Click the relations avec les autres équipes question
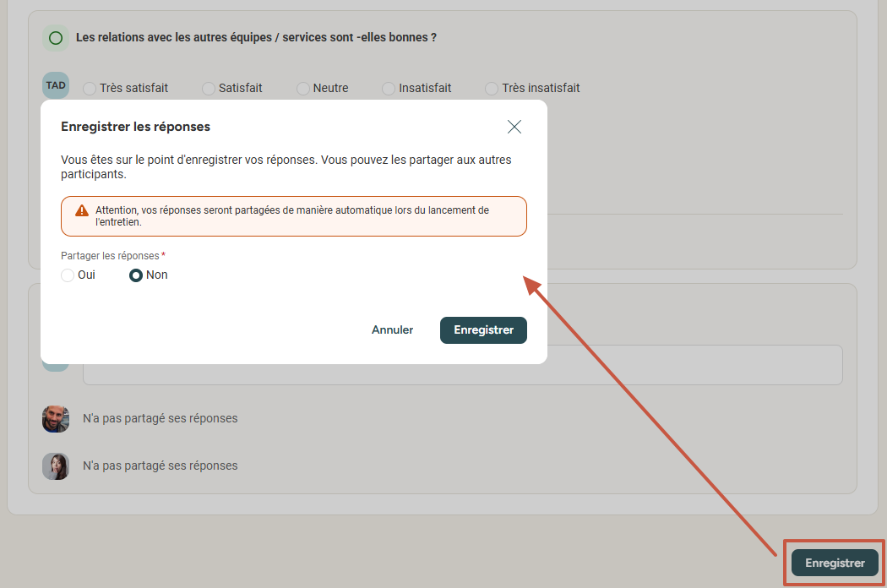Viewport: 887px width, 588px height. [256, 37]
